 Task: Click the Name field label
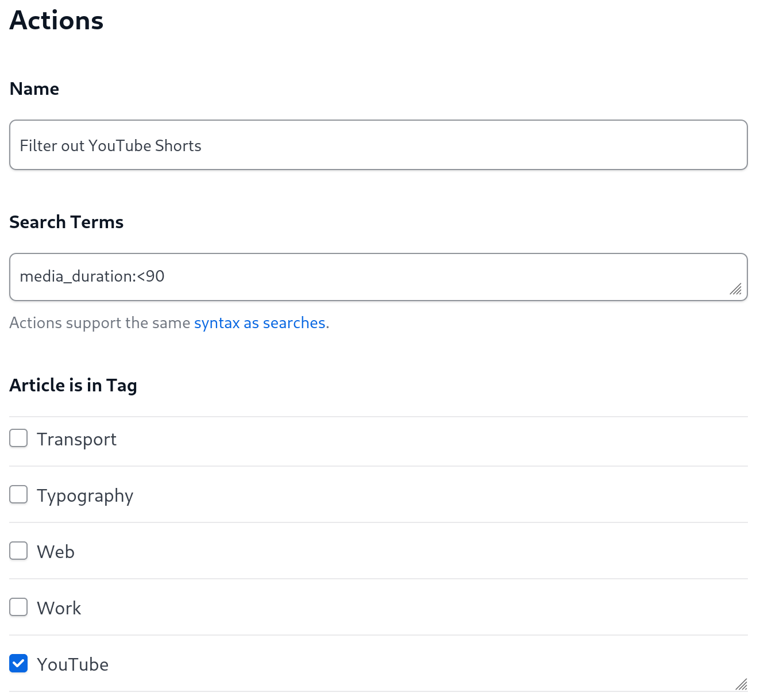[x=34, y=89]
